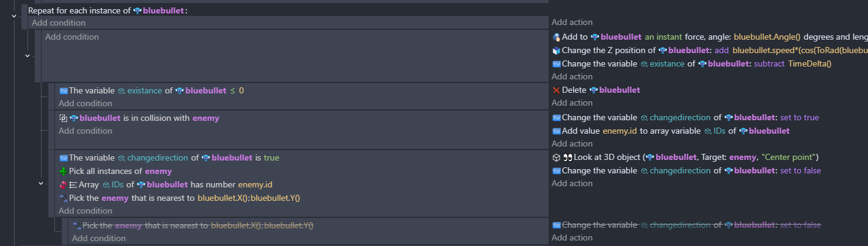868x246 pixels.
Task: Click the Look at 3D object action icon
Action: 556,157
